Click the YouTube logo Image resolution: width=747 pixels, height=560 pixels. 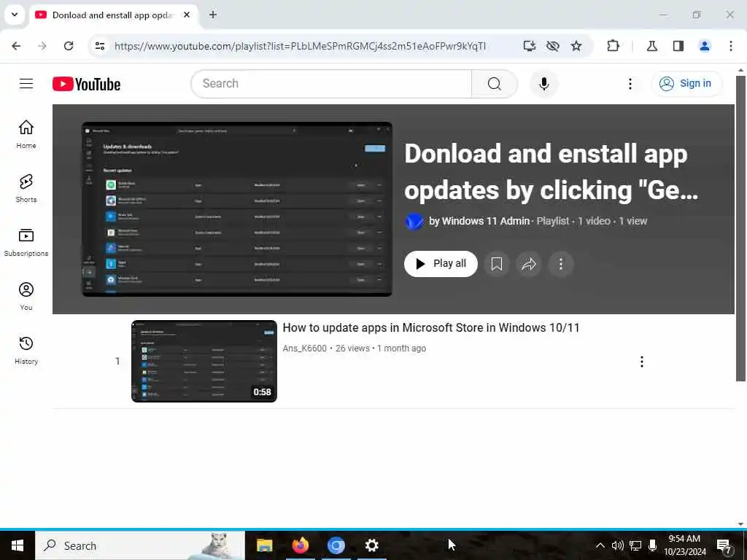coord(86,85)
